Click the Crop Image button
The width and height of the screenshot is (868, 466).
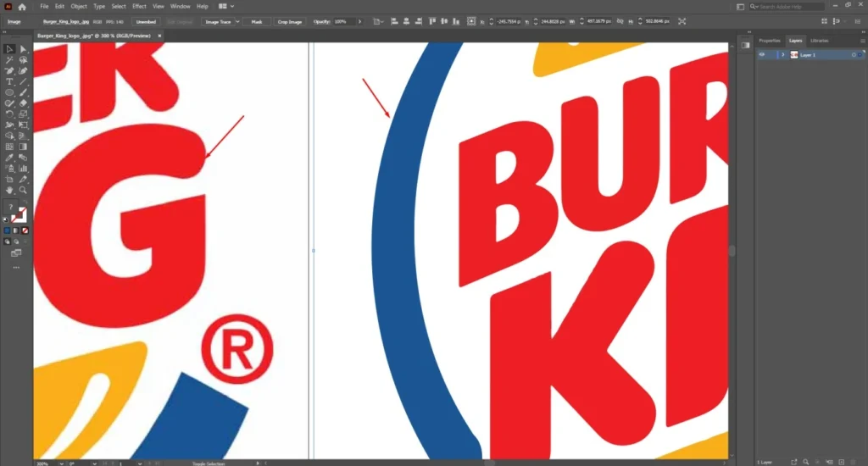(x=290, y=21)
